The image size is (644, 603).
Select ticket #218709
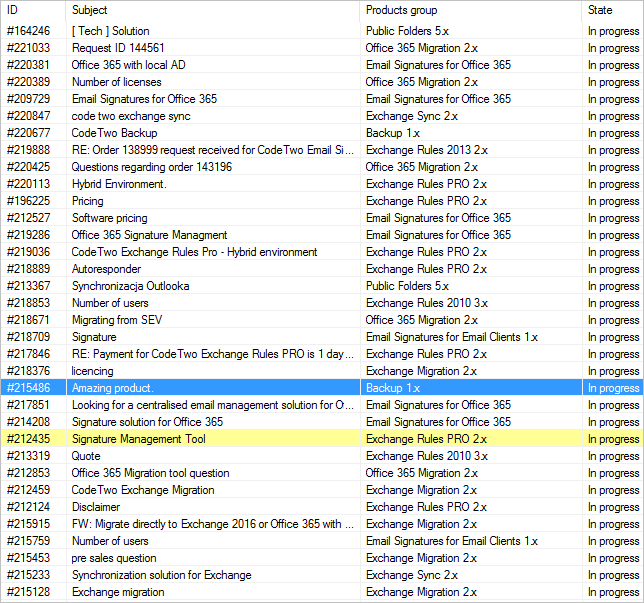click(x=28, y=337)
